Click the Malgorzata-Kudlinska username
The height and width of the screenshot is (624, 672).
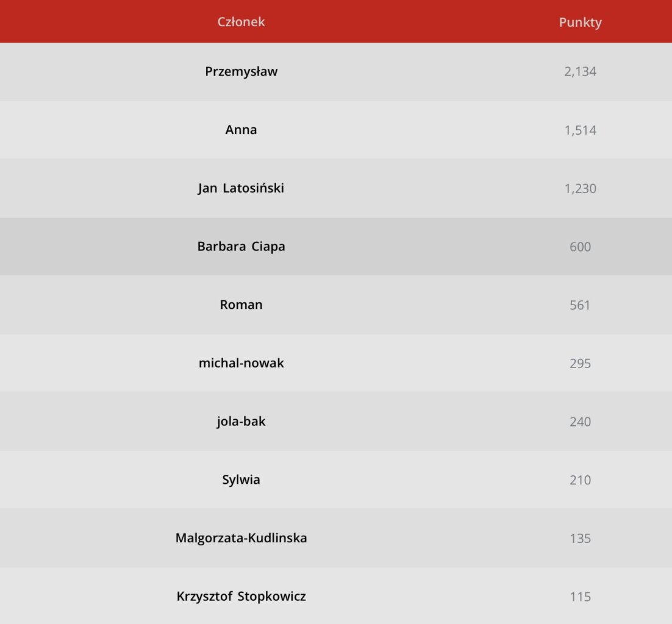click(241, 538)
